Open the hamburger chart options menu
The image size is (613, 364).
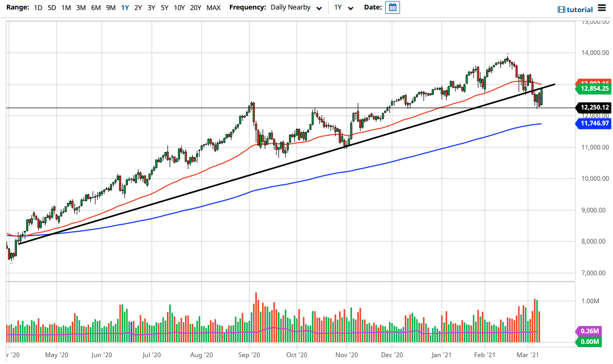(x=601, y=8)
